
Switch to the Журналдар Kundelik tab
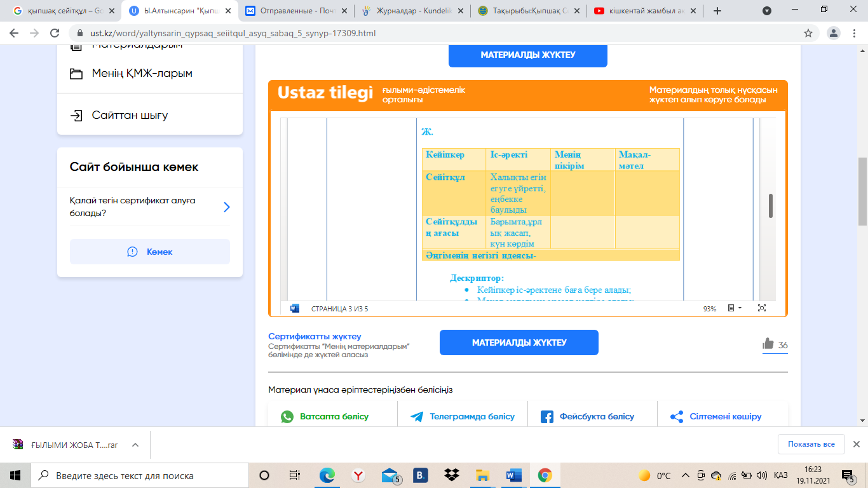click(x=412, y=11)
